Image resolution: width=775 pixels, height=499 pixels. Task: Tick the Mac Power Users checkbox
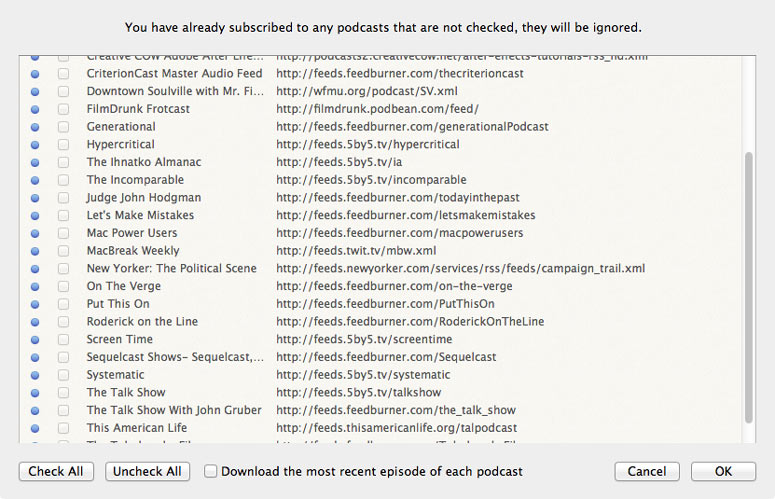click(63, 233)
